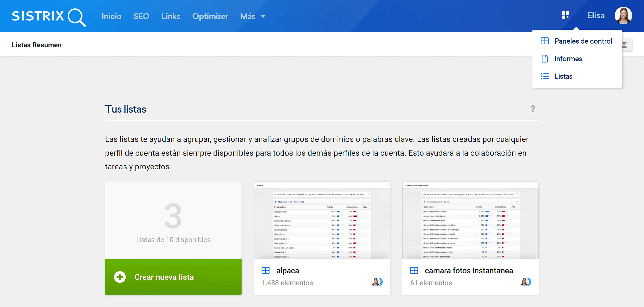The width and height of the screenshot is (644, 307).
Task: Click the "61 elementos" count text
Action: [431, 283]
